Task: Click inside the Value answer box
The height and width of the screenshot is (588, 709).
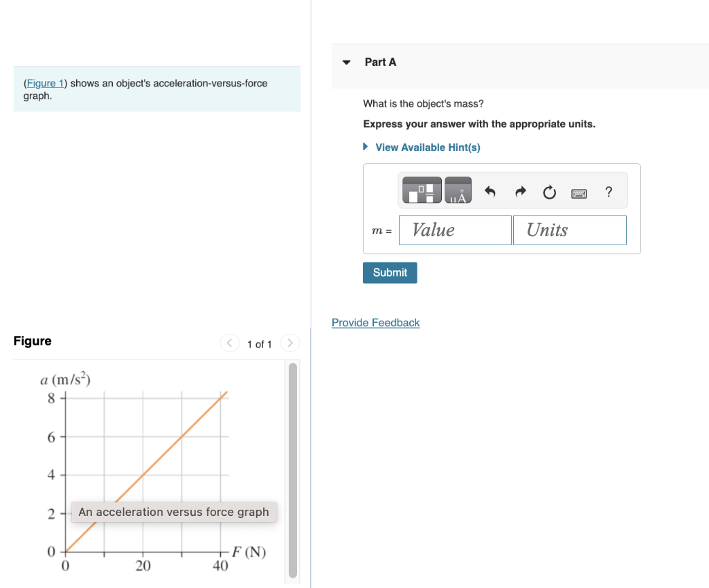Action: click(454, 229)
